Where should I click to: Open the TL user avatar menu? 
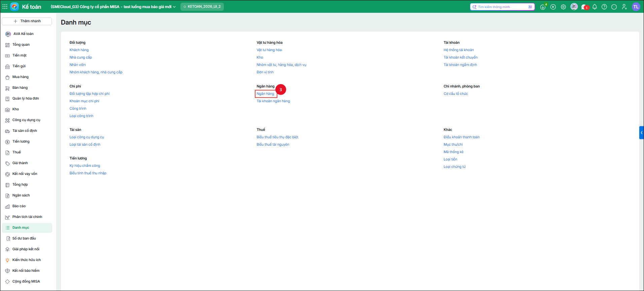[x=636, y=7]
